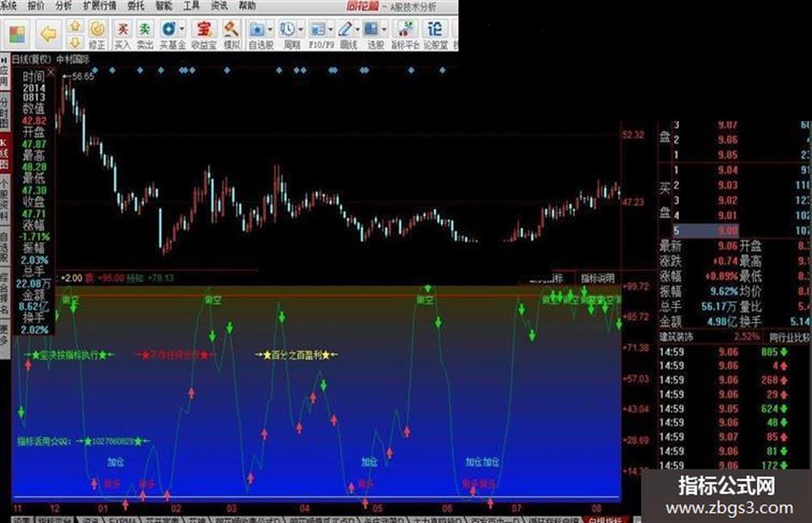
Task: Switch to the K线图 sidebar tab
Action: (4, 155)
